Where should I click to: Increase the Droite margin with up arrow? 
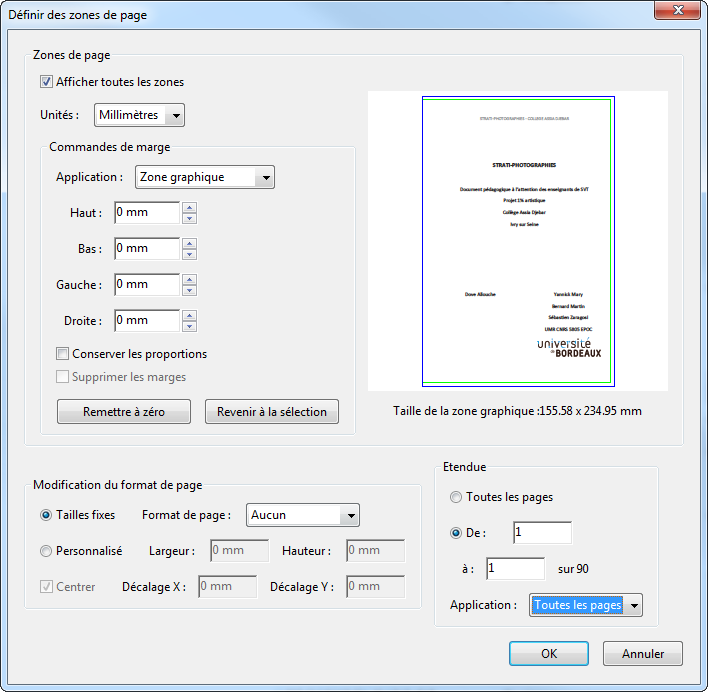click(x=190, y=316)
